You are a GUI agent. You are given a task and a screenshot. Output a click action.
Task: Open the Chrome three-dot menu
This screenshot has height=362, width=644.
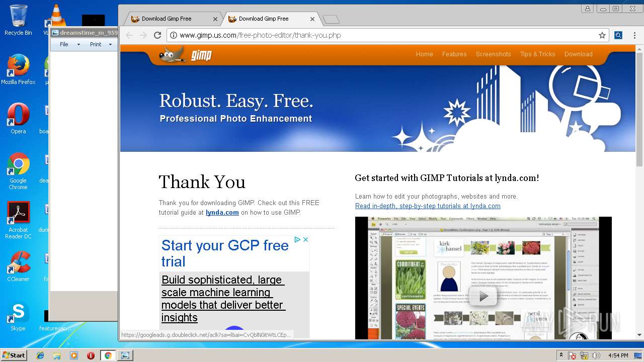point(634,35)
